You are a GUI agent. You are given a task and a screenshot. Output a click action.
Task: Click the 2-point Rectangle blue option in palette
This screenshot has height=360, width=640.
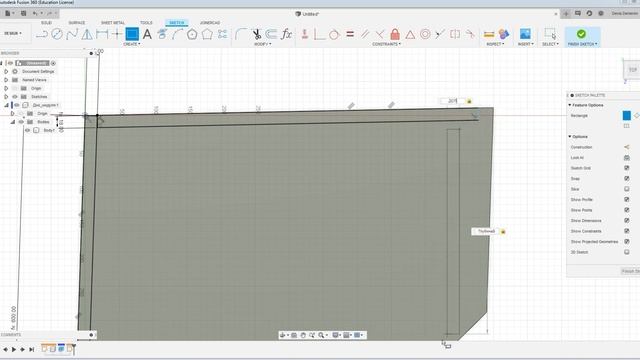pyautogui.click(x=627, y=116)
